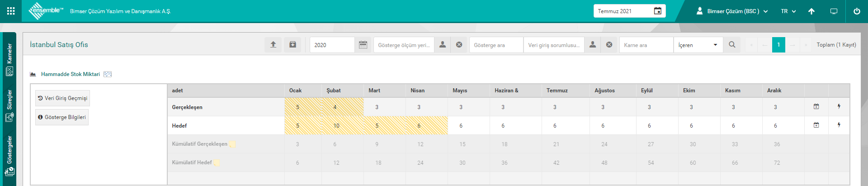Click the Gösterge ara input field

tap(496, 45)
